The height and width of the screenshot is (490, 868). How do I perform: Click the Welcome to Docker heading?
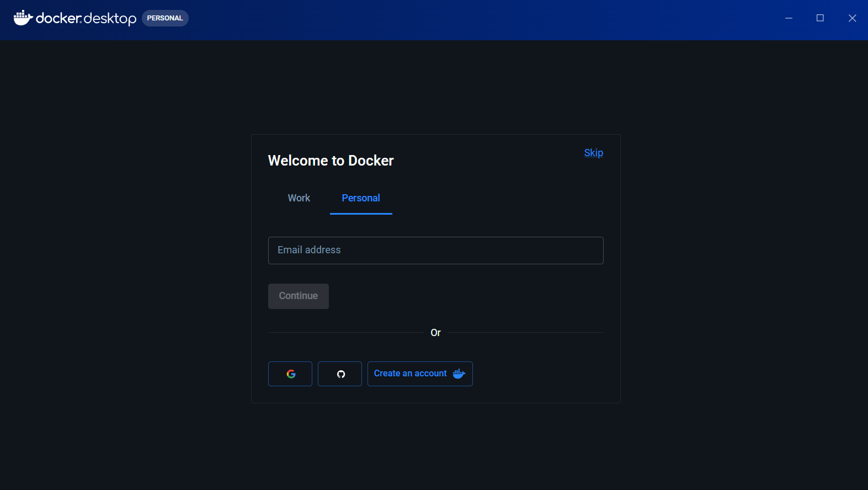click(x=331, y=161)
